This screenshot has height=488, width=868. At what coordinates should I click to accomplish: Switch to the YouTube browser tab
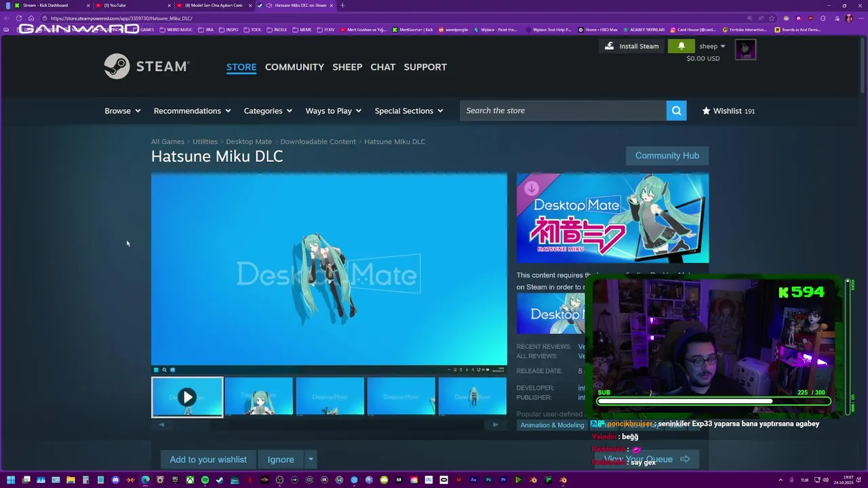pyautogui.click(x=132, y=5)
